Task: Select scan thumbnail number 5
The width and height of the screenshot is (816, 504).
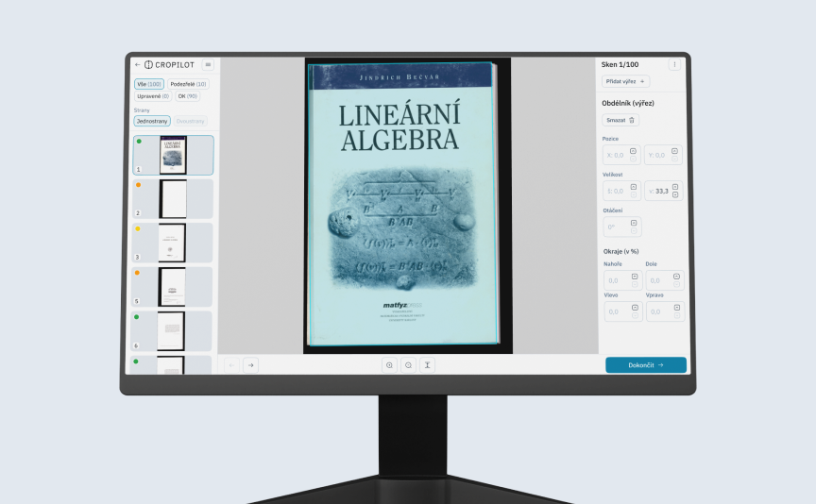Action: click(172, 287)
